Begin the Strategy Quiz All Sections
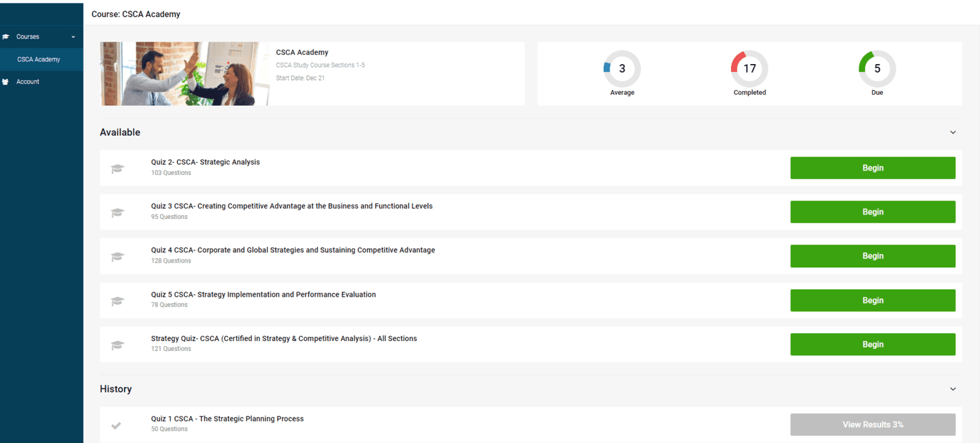980x443 pixels. click(x=873, y=344)
